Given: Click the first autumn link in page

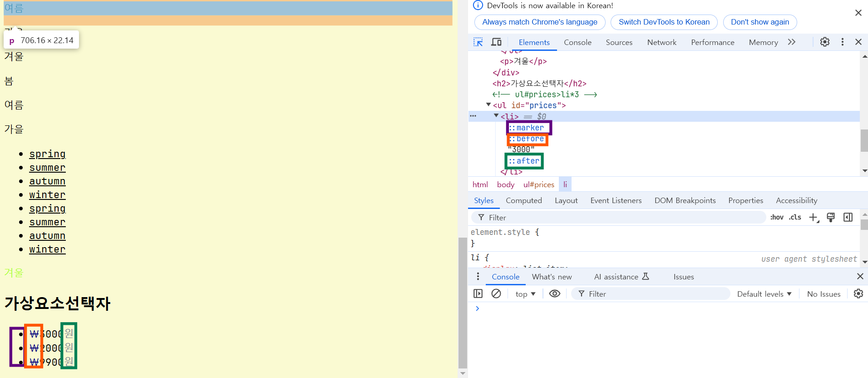Looking at the screenshot, I should pyautogui.click(x=47, y=181).
